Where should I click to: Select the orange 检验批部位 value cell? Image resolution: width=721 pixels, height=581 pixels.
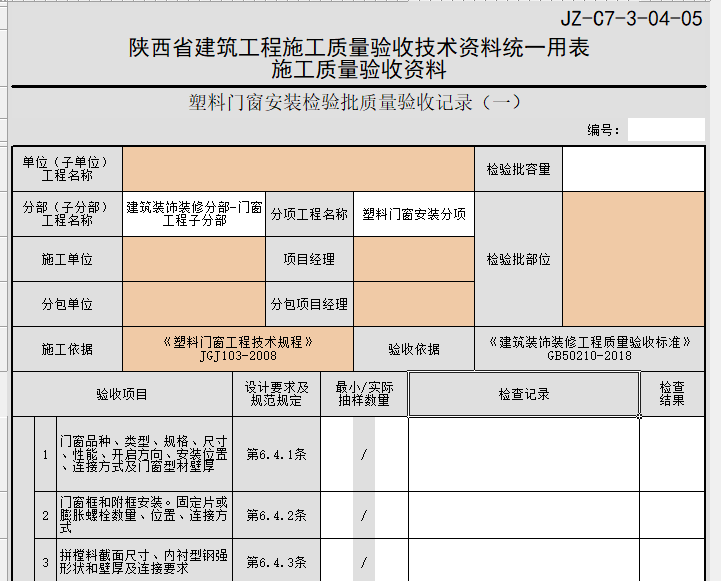(x=633, y=258)
